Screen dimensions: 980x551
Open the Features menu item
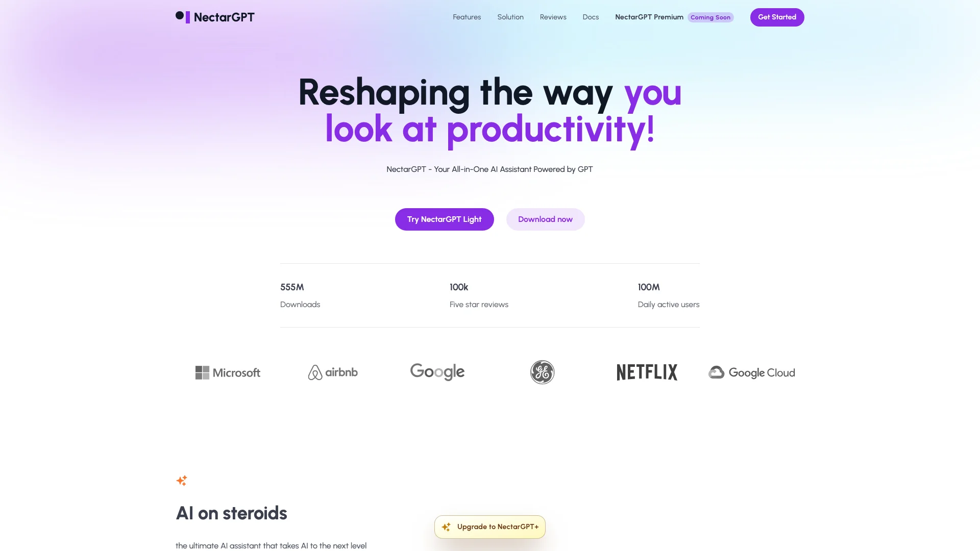click(467, 17)
